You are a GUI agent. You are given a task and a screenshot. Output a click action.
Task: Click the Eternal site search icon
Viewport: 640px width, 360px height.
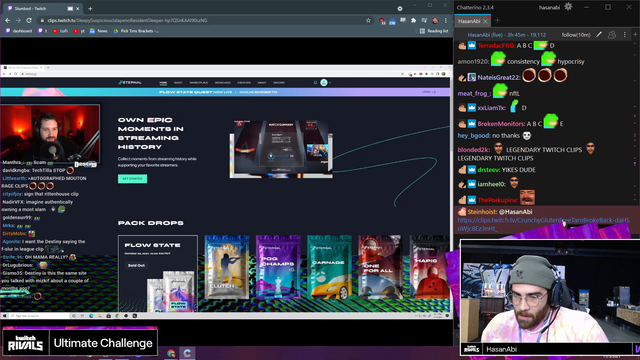click(x=315, y=83)
